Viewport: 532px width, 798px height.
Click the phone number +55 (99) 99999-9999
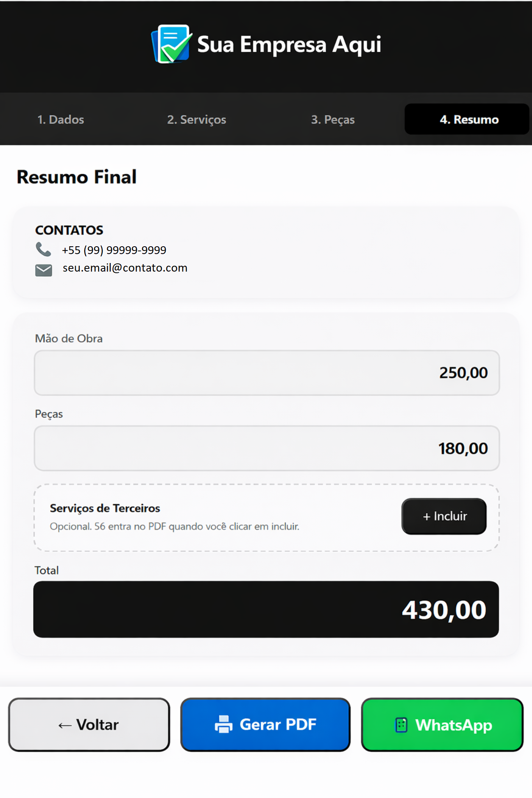pos(114,250)
